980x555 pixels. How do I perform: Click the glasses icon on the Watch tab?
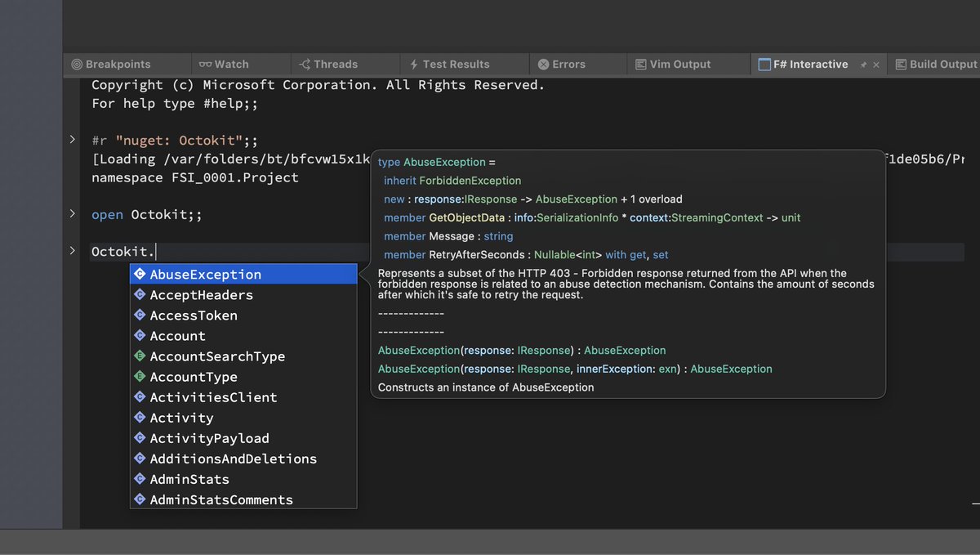pyautogui.click(x=206, y=64)
